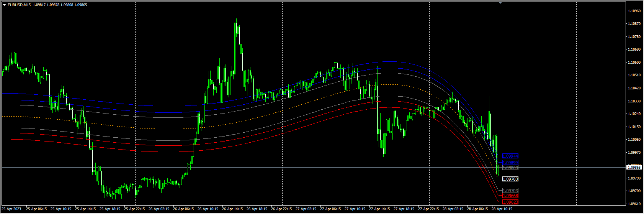
Task: Click the 27 Apr 06:15 time label
Action: click(330, 209)
